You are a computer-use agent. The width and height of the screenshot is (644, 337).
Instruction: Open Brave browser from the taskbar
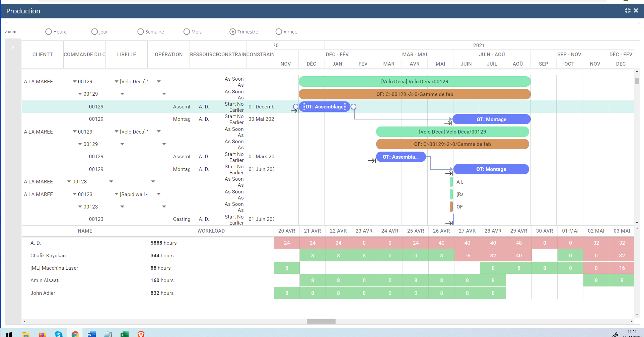pyautogui.click(x=141, y=334)
